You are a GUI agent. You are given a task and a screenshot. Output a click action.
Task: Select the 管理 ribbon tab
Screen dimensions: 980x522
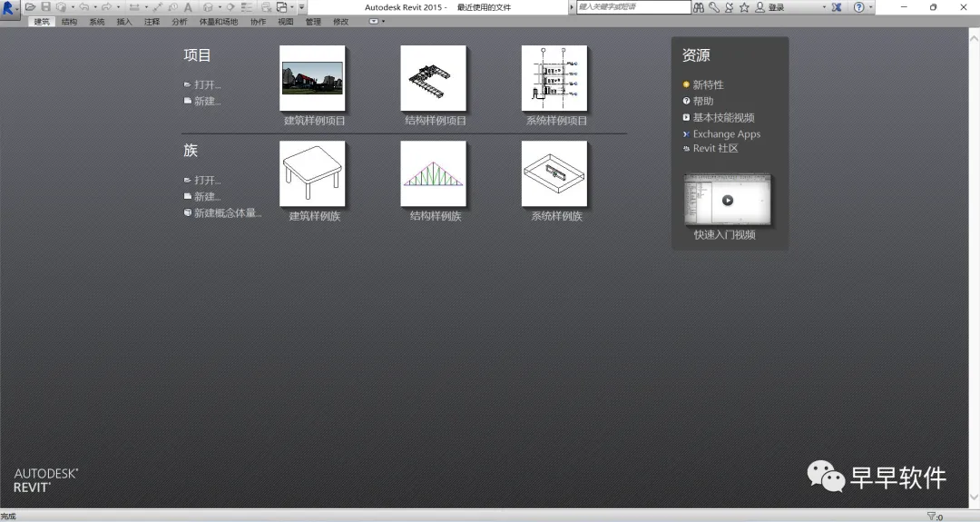(x=313, y=21)
